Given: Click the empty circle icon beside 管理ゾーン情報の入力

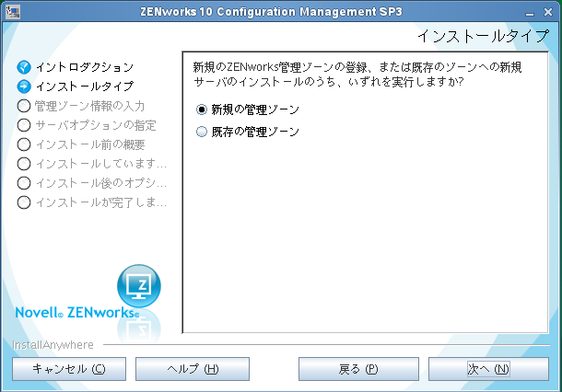Looking at the screenshot, I should 24,106.
